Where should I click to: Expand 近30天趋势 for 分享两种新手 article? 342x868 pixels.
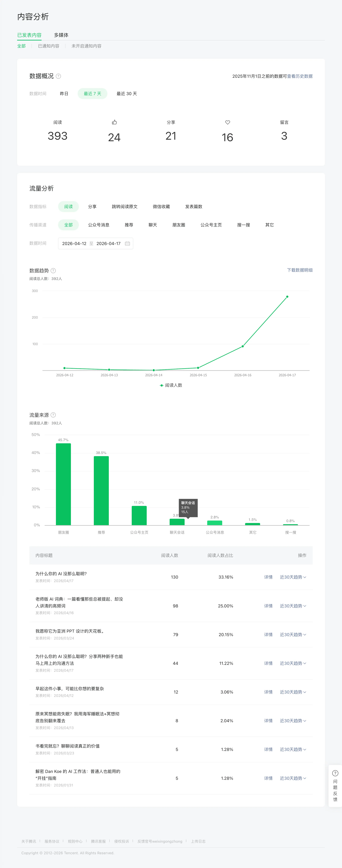[293, 663]
